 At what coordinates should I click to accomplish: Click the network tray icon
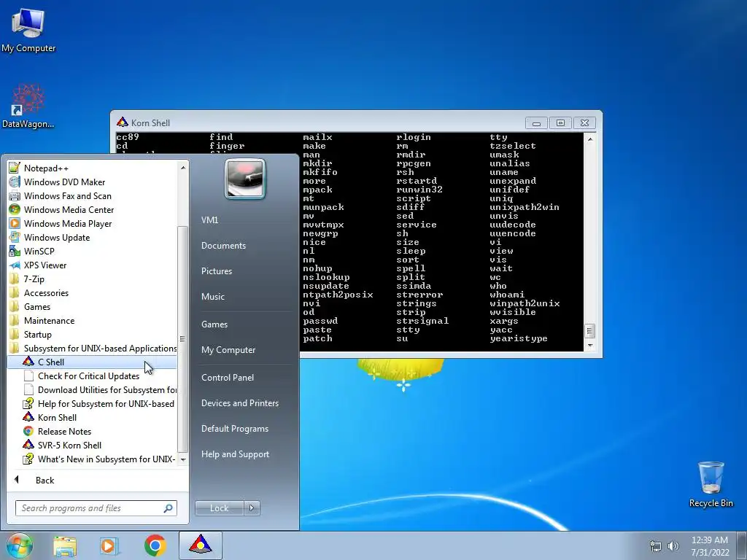click(x=656, y=546)
